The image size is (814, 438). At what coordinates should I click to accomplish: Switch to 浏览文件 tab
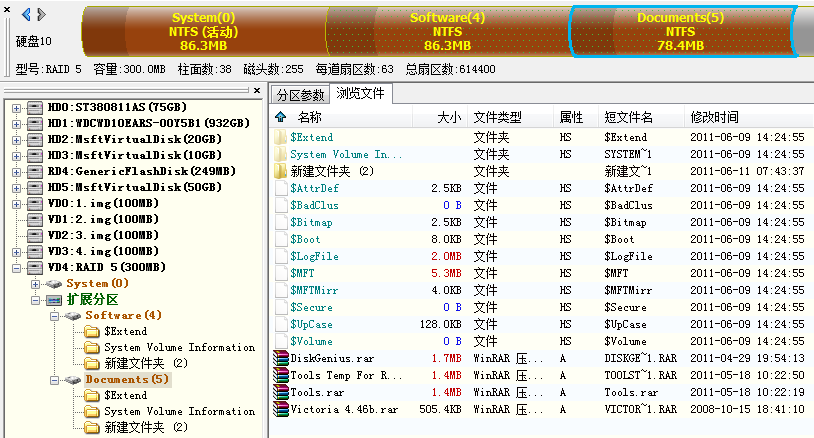coord(361,93)
